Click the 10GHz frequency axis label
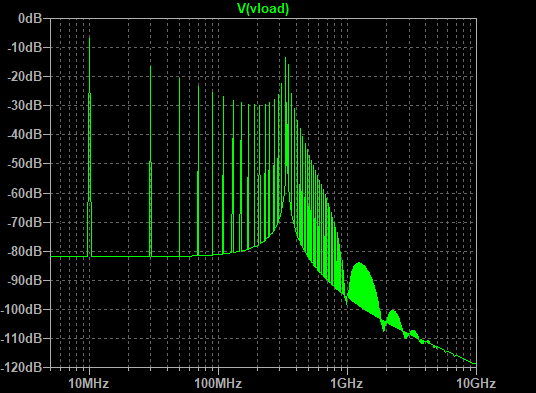Viewport: 536px width, 393px height. [476, 383]
